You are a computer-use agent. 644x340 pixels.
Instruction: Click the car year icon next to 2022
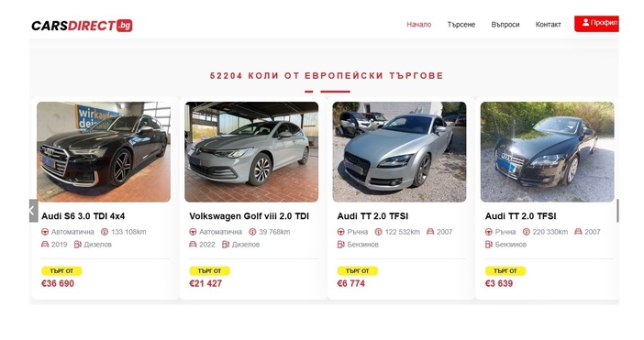[193, 245]
